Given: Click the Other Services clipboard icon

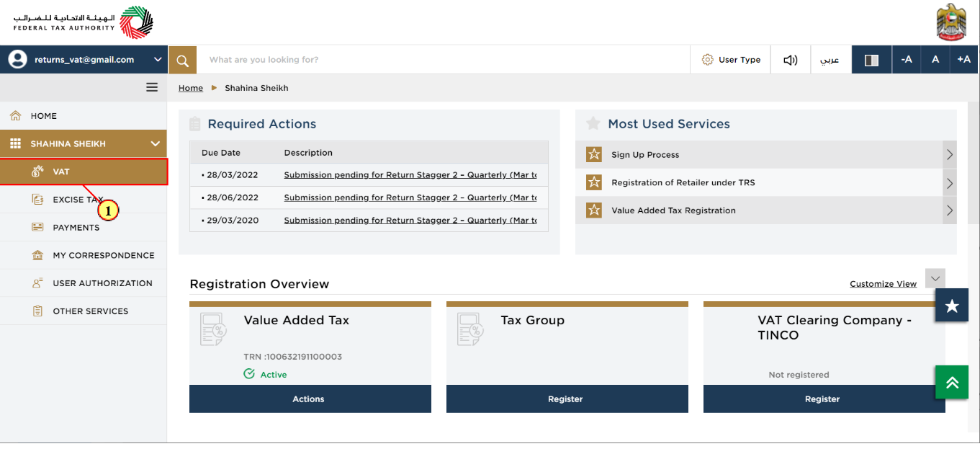Looking at the screenshot, I should tap(37, 311).
